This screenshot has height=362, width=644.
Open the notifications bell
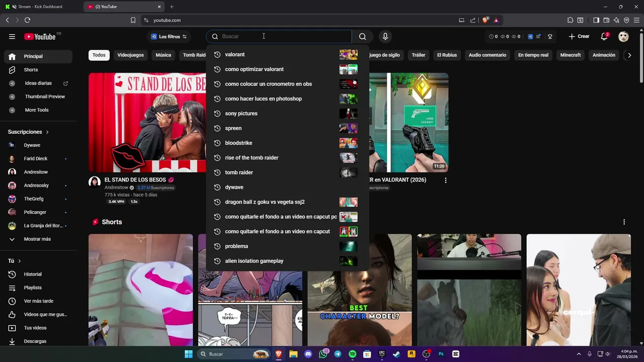point(605,36)
